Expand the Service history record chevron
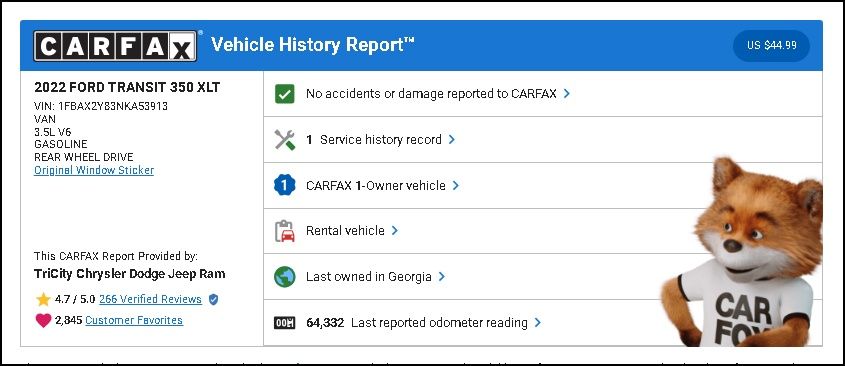This screenshot has width=845, height=366. pos(452,140)
